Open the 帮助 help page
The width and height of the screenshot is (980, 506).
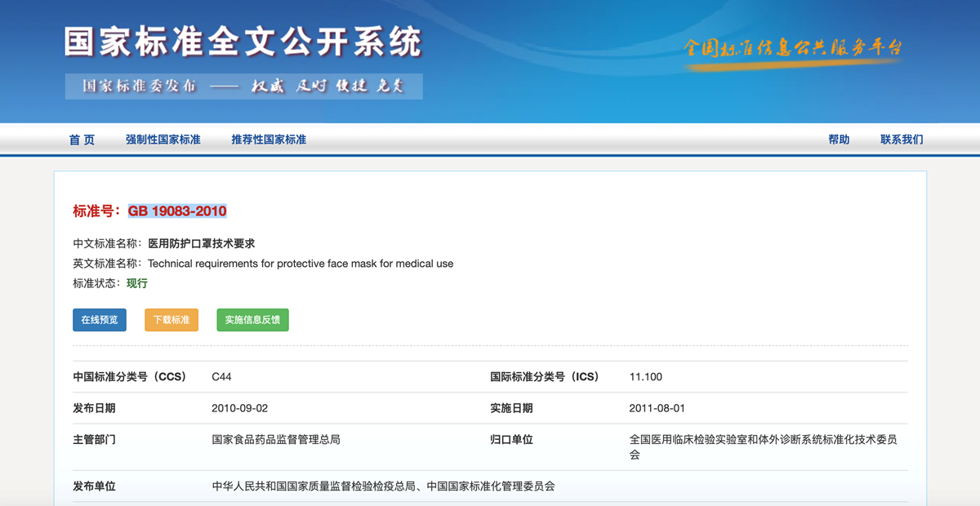(x=839, y=140)
